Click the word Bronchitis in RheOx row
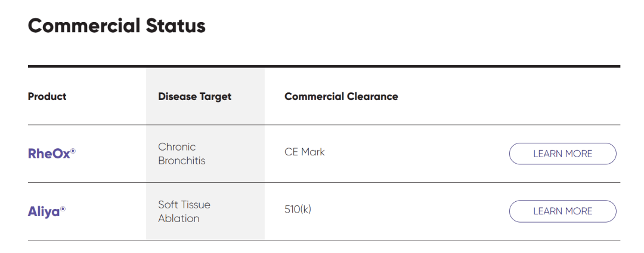The height and width of the screenshot is (253, 644). [181, 160]
